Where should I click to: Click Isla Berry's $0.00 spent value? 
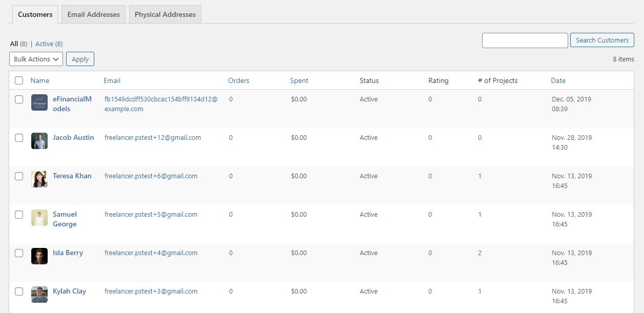[299, 253]
